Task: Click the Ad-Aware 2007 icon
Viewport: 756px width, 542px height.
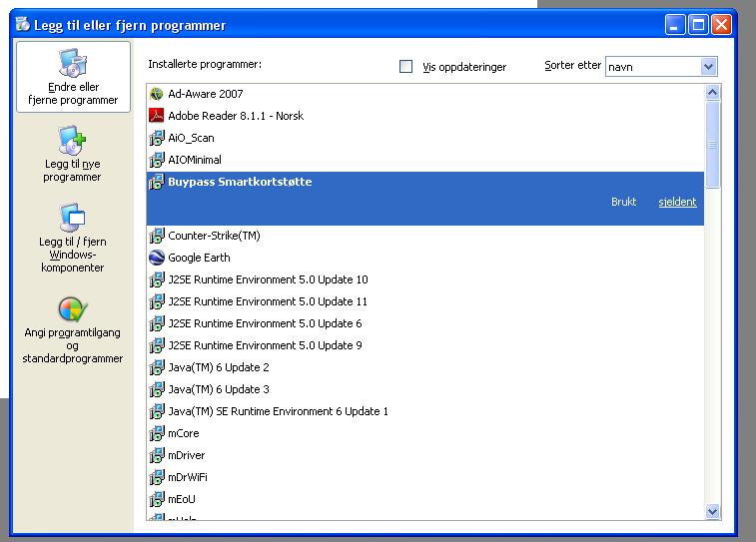Action: (157, 94)
